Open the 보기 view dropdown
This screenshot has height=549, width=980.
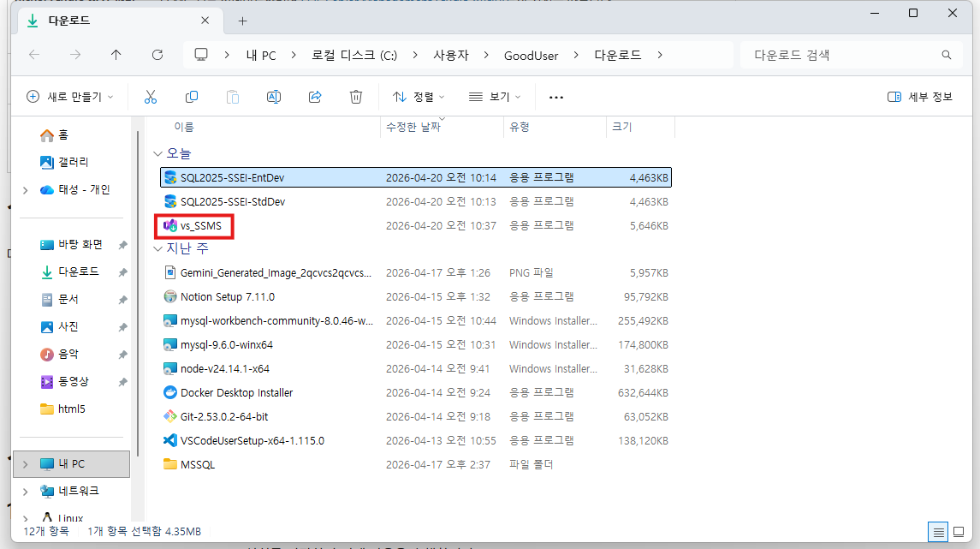click(x=495, y=97)
